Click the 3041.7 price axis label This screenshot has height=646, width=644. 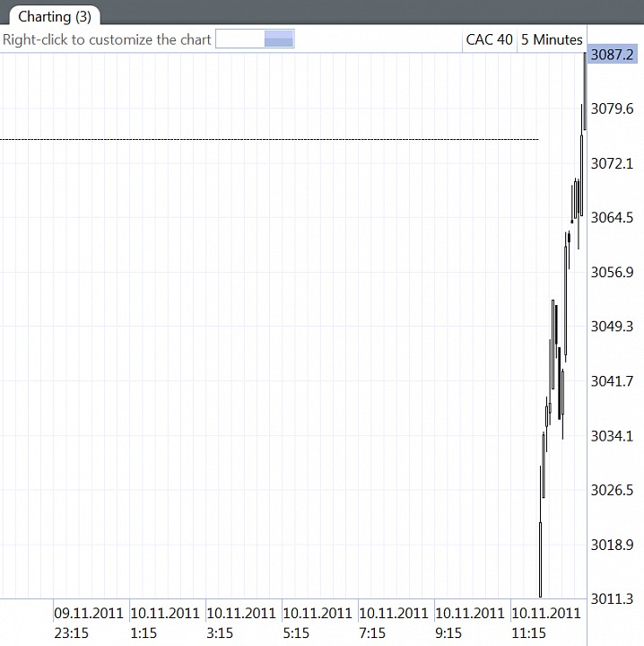click(x=613, y=381)
